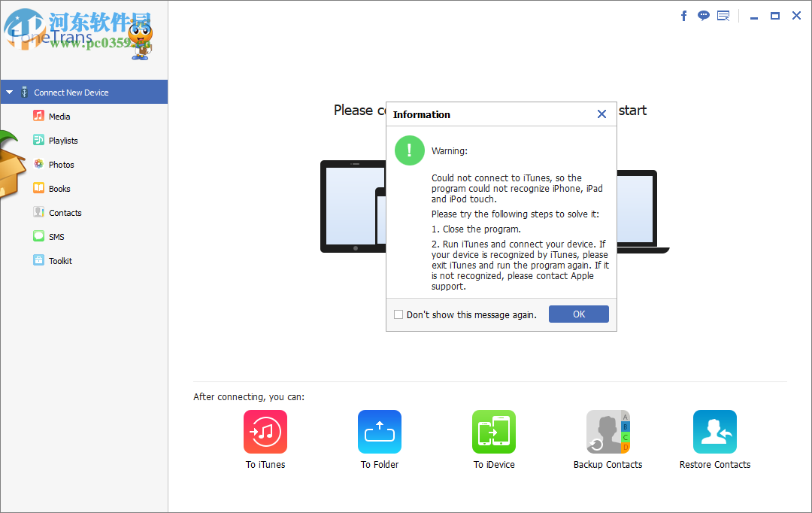The height and width of the screenshot is (513, 812).
Task: Collapse the Connect New Device section
Action: click(10, 91)
